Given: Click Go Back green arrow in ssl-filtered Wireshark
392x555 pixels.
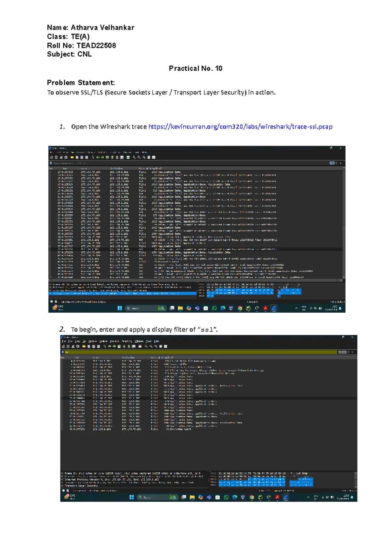Looking at the screenshot, I should click(x=110, y=346).
